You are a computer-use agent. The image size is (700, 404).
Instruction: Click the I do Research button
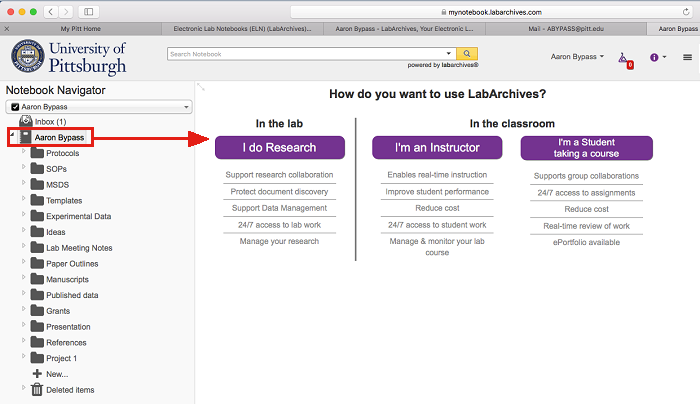click(280, 148)
